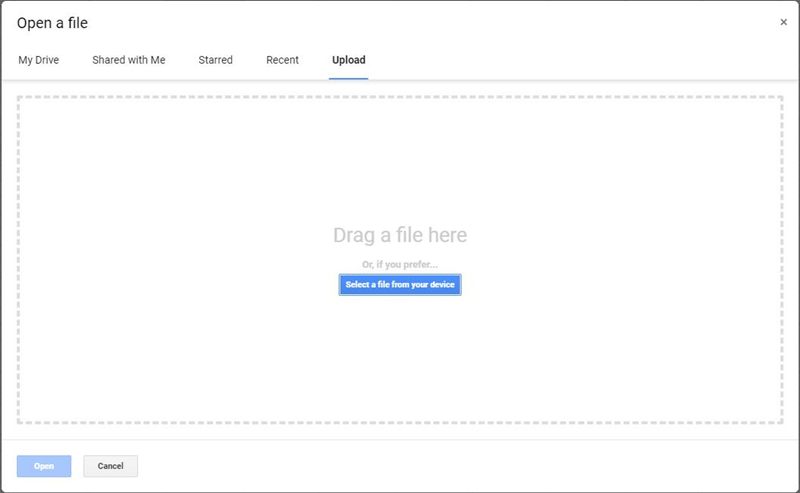Click Select a file from your device
The width and height of the screenshot is (800, 493).
click(x=400, y=285)
